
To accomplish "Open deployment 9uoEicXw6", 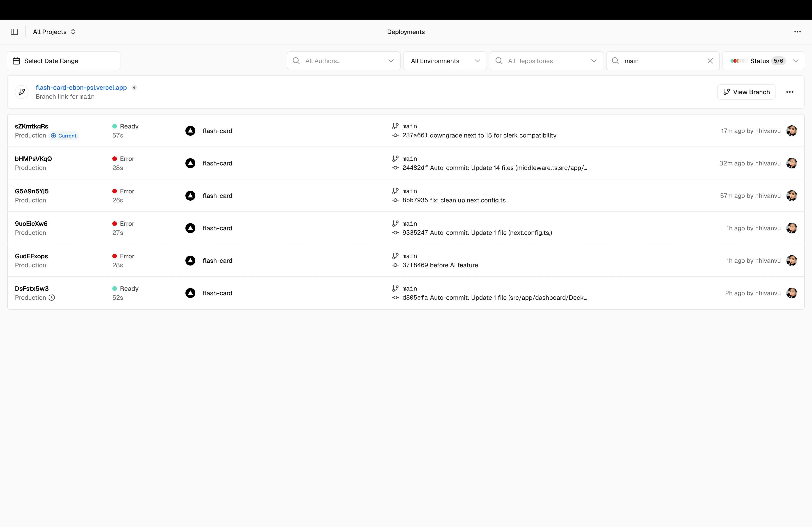I will 31,224.
